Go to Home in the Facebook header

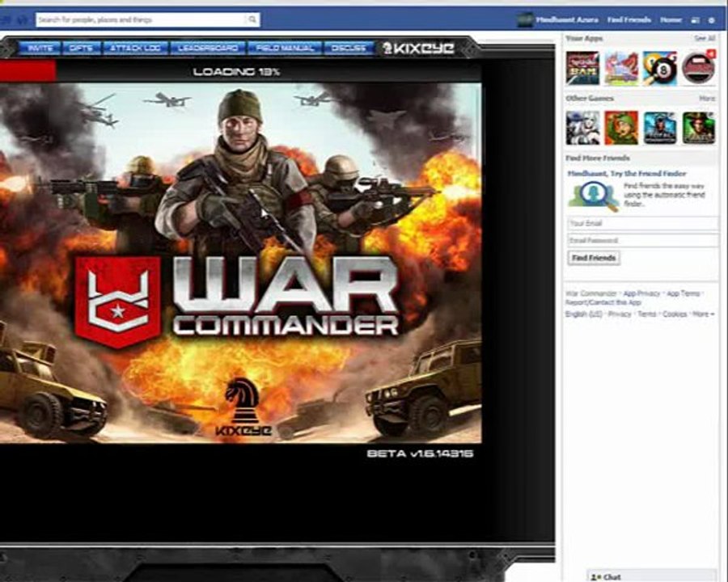coord(671,20)
